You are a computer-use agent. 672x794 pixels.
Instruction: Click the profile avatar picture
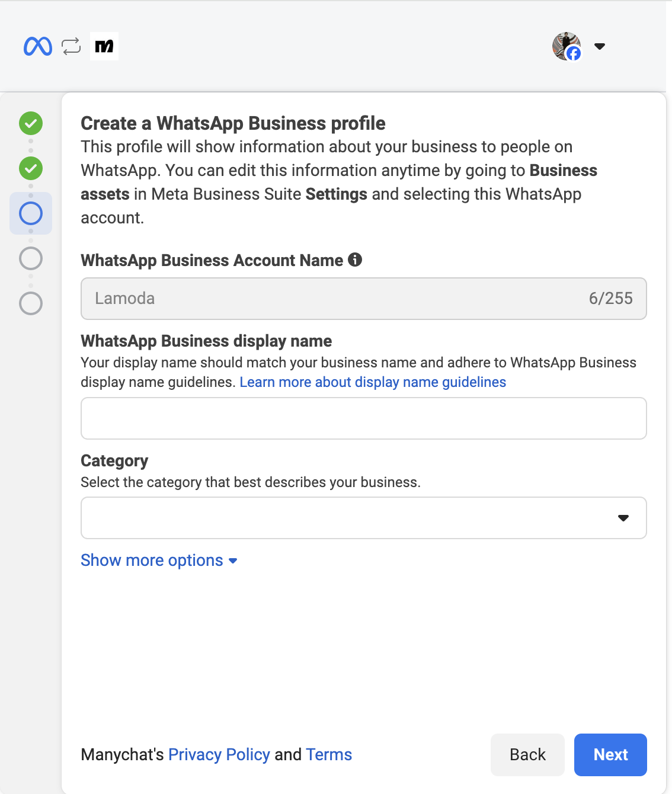(x=567, y=46)
